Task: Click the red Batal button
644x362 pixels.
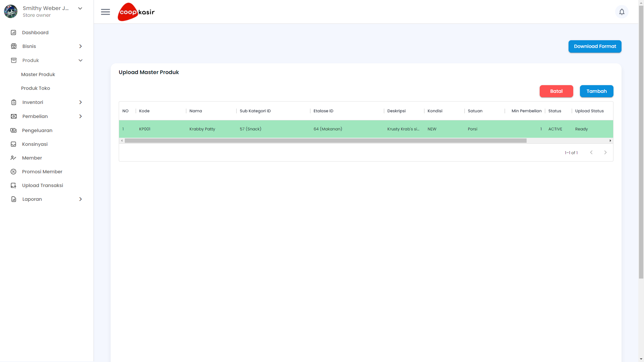Action: click(556, 91)
